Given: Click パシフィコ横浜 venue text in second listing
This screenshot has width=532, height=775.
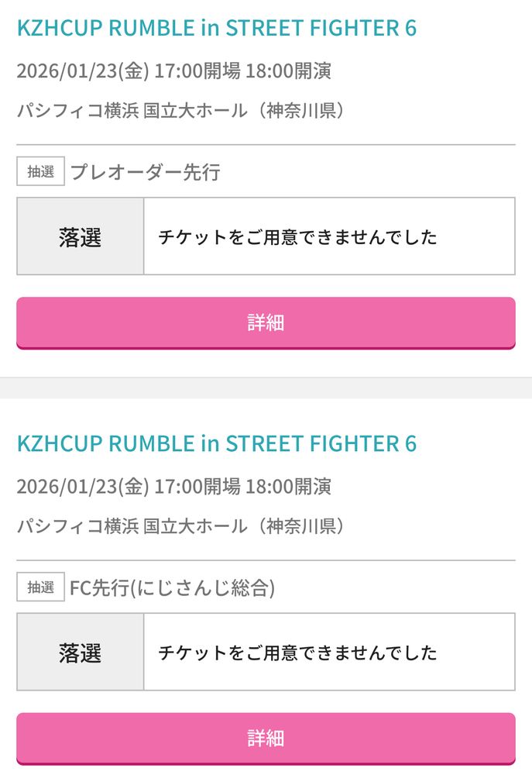Looking at the screenshot, I should click(x=78, y=526).
